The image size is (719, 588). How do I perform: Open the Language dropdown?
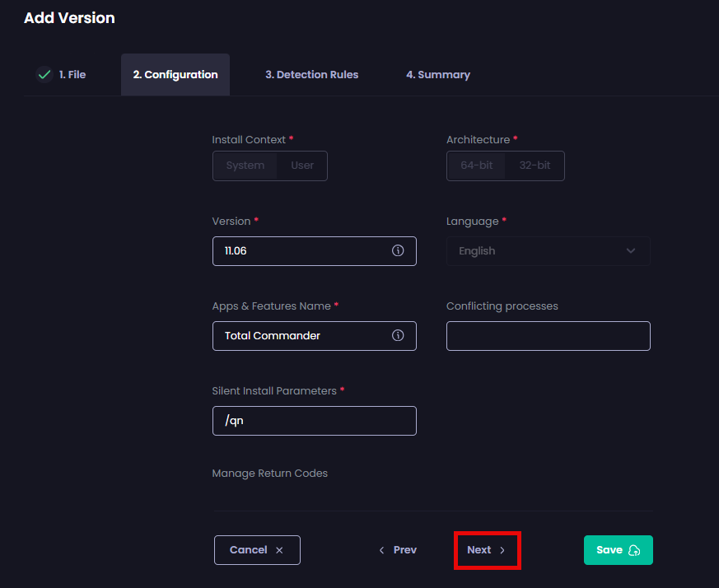pos(548,251)
